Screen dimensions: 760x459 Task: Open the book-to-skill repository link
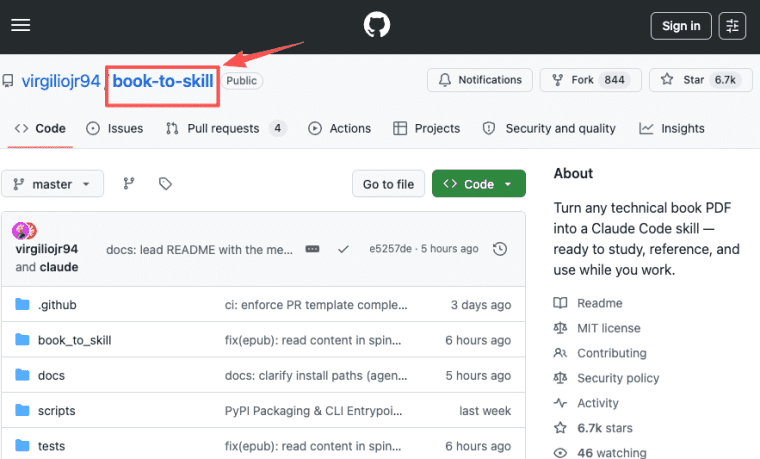[163, 81]
